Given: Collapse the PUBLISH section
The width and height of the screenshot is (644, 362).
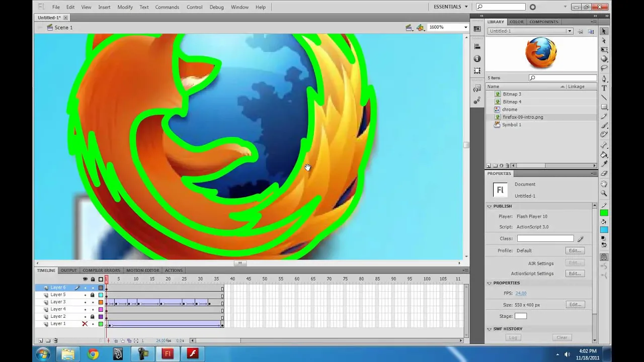Looking at the screenshot, I should (x=489, y=206).
